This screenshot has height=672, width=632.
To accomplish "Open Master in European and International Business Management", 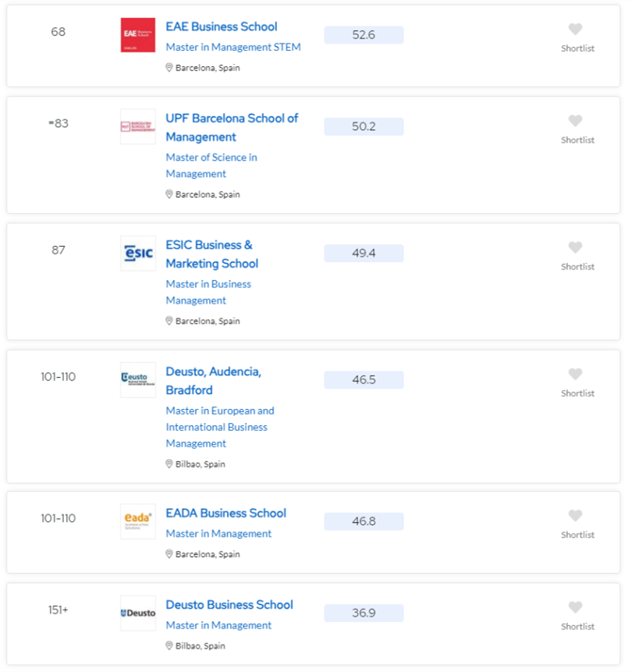I will 220,427.
